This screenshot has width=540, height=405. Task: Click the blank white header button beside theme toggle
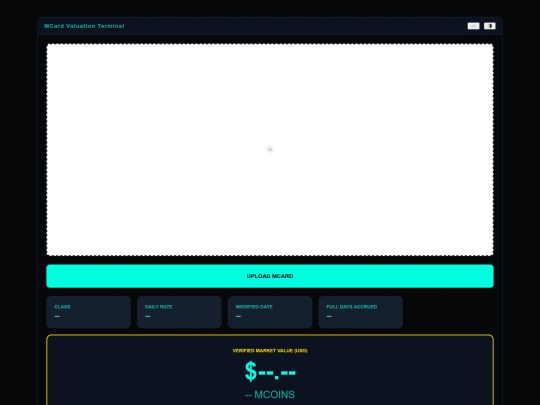tap(473, 26)
